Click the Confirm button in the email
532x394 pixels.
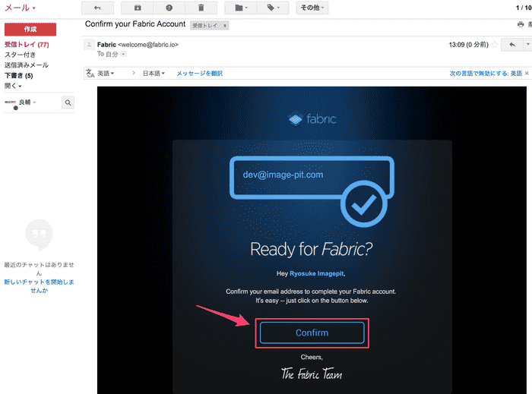(x=312, y=333)
